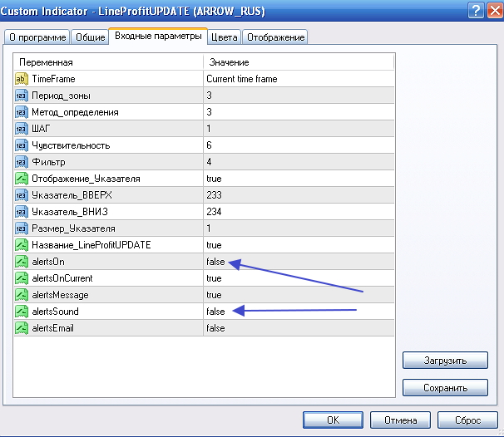The image size is (504, 437).
Task: Click the boolean icon beside alertsEmail
Action: point(22,328)
